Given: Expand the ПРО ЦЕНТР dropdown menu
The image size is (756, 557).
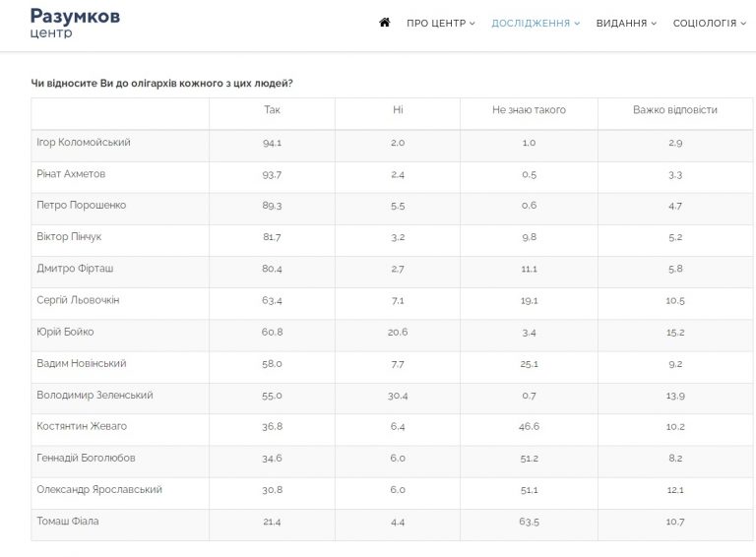Looking at the screenshot, I should tap(441, 24).
